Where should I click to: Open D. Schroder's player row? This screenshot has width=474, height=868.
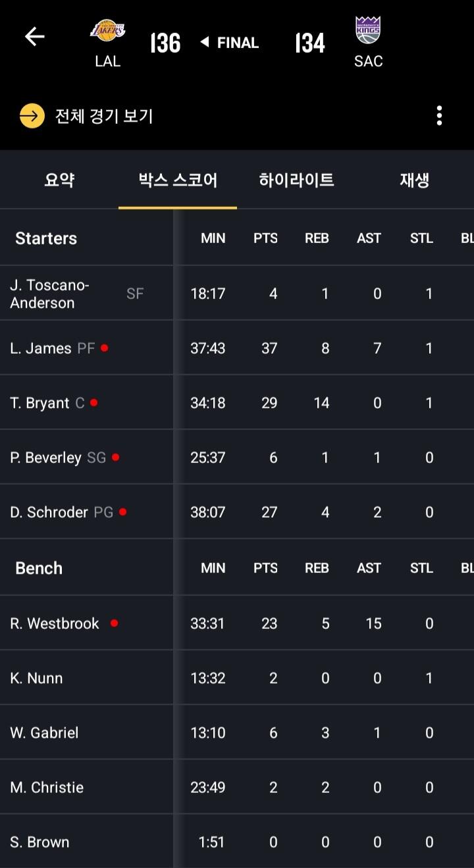click(49, 512)
